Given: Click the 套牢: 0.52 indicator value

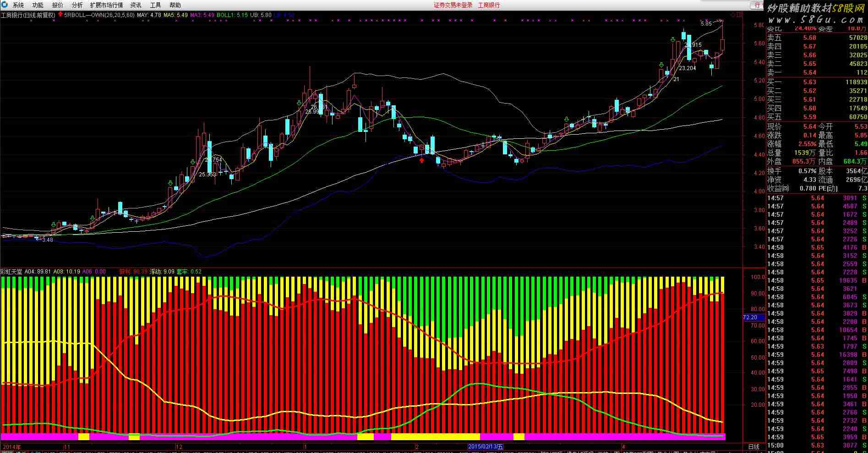Looking at the screenshot, I should click(x=189, y=272).
